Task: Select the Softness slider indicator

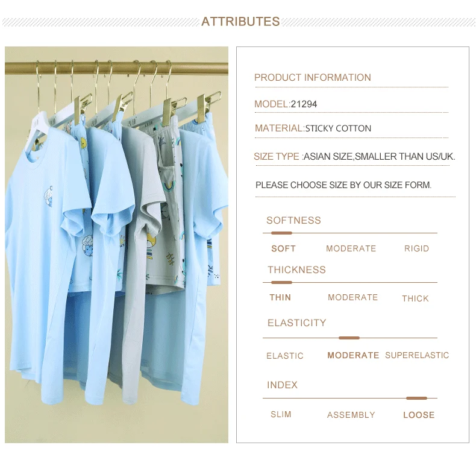Action: tap(281, 233)
